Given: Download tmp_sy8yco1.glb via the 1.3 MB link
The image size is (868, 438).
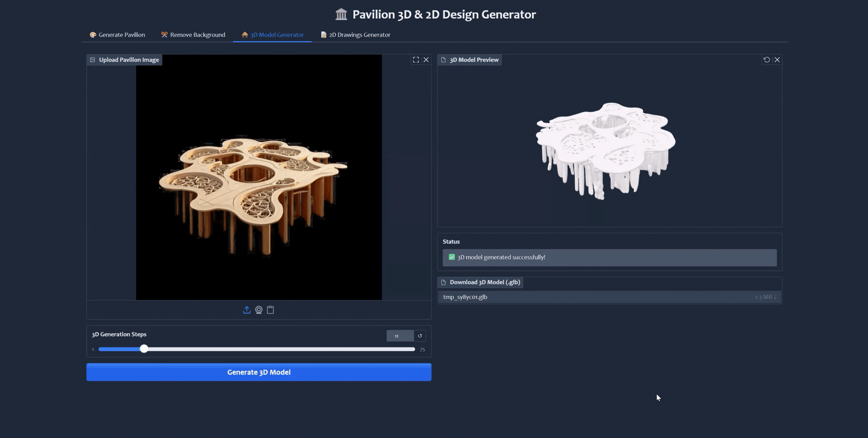Looking at the screenshot, I should [766, 297].
